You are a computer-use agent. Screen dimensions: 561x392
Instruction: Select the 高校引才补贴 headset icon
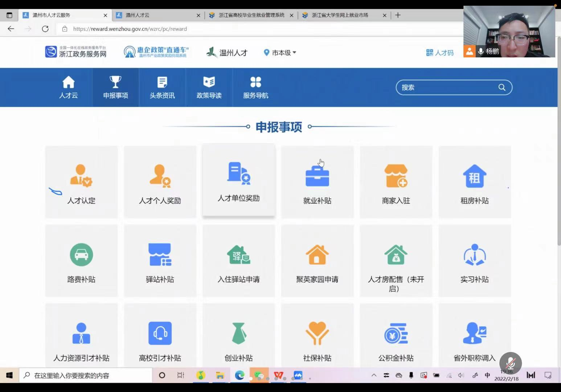[x=160, y=333]
